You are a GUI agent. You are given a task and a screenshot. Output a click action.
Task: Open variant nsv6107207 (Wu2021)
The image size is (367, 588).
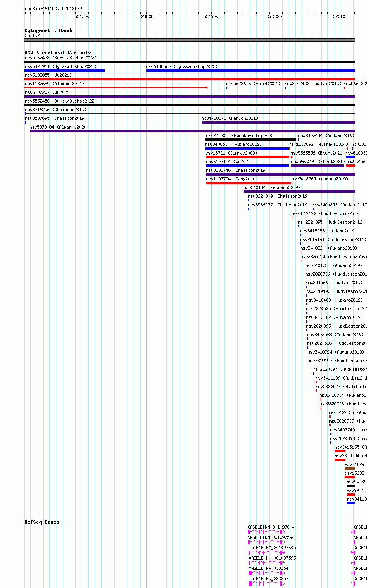click(48, 92)
